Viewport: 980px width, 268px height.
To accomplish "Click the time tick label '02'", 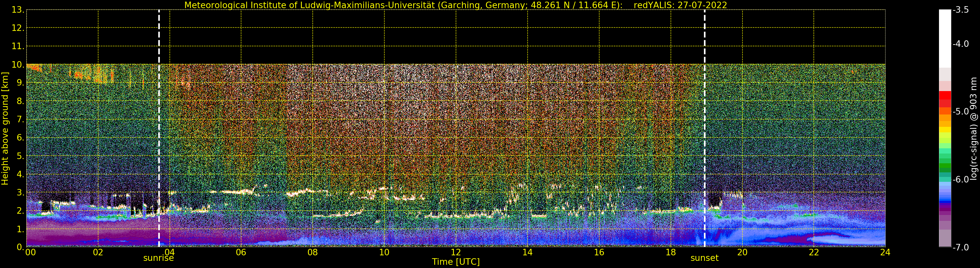I will coord(98,252).
